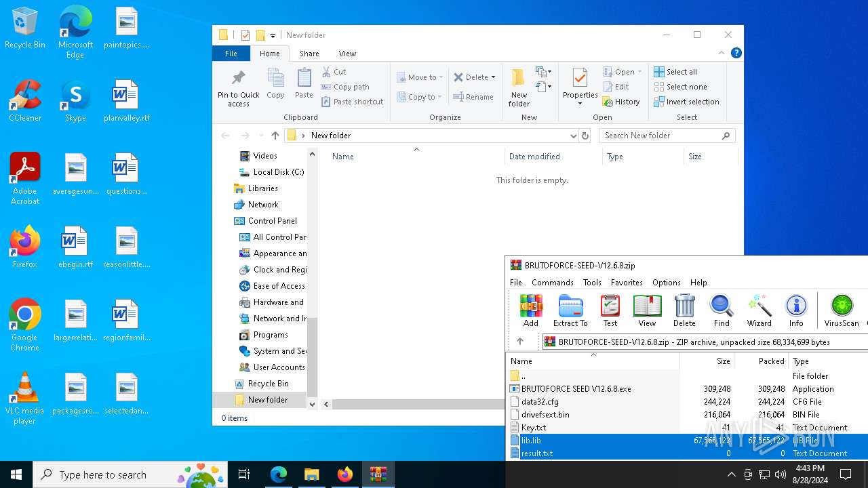This screenshot has height=488, width=868.
Task: Select Control Panel in navigation pane
Action: [x=266, y=221]
